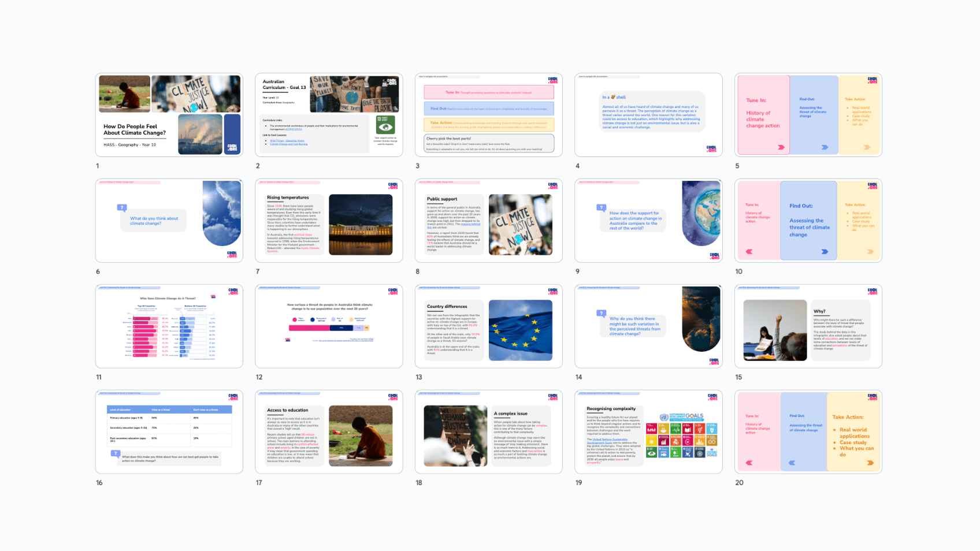Click the pink back arrow on slide 20
This screenshot has height=551, width=980.
point(749,462)
